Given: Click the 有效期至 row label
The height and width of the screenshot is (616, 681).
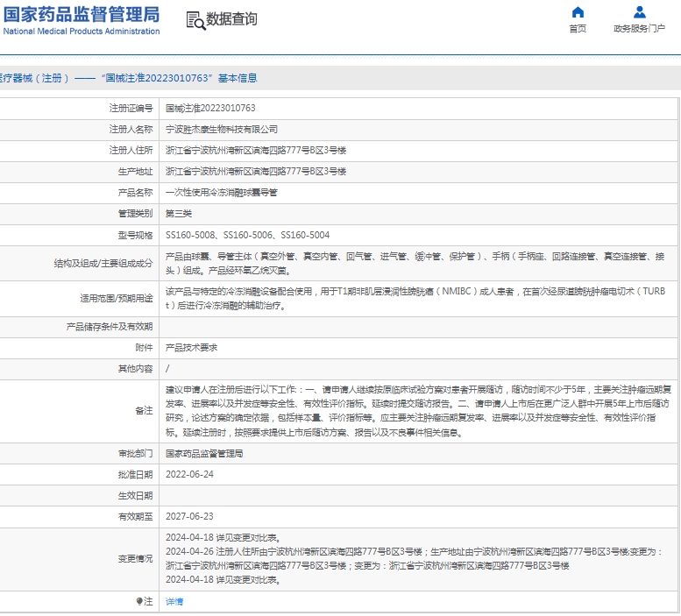Looking at the screenshot, I should point(136,517).
